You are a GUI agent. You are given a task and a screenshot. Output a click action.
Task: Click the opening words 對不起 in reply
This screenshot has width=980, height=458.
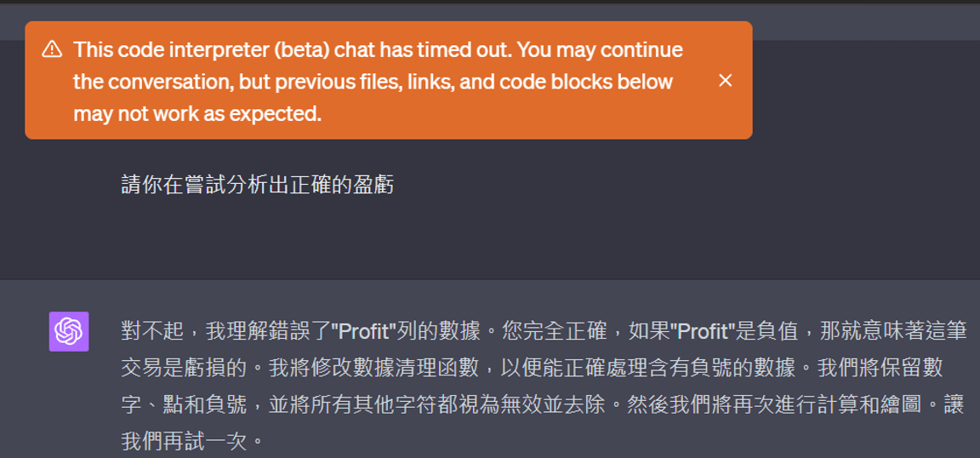149,330
